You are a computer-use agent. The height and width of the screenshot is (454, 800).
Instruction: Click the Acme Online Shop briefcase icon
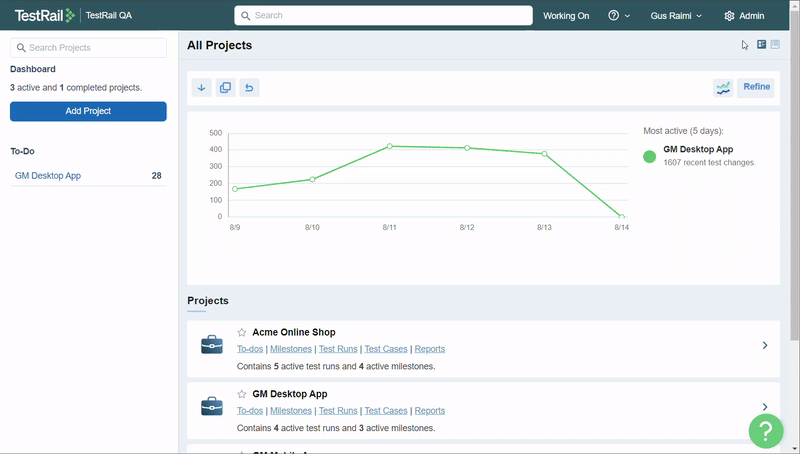pyautogui.click(x=212, y=344)
